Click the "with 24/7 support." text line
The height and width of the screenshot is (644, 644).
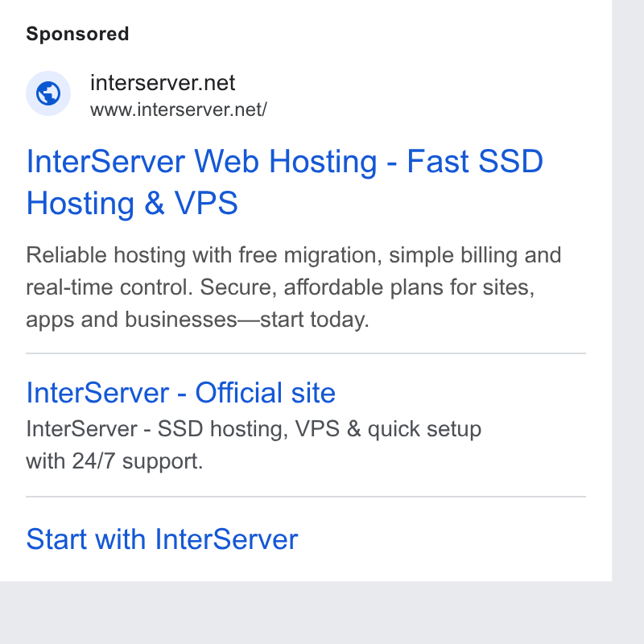click(x=114, y=461)
